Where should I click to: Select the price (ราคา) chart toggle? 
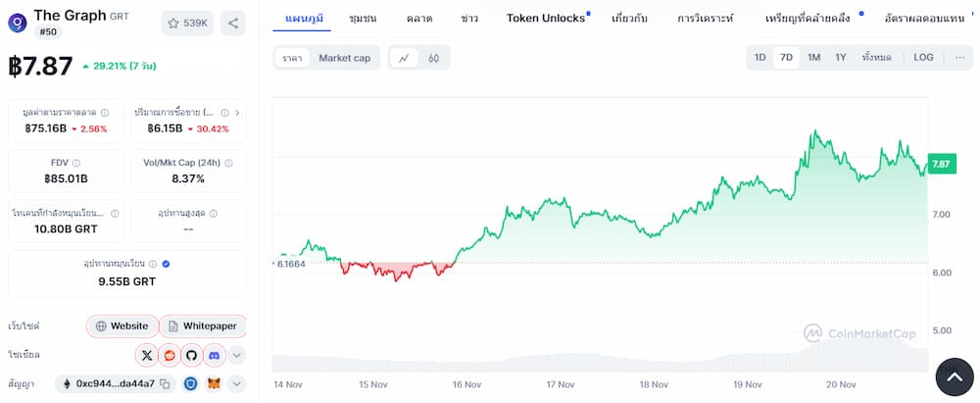click(x=292, y=58)
